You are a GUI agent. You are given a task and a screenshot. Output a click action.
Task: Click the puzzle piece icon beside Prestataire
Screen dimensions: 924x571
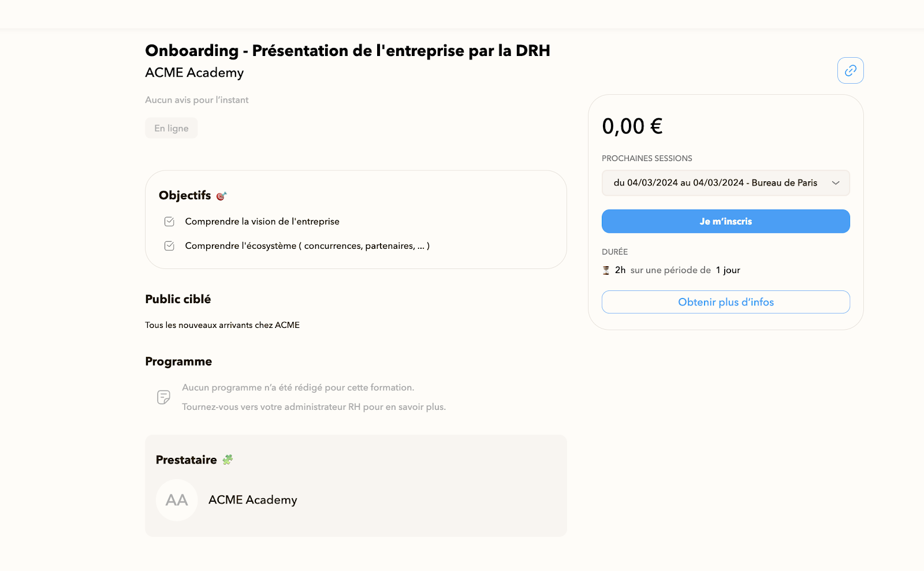[228, 460]
